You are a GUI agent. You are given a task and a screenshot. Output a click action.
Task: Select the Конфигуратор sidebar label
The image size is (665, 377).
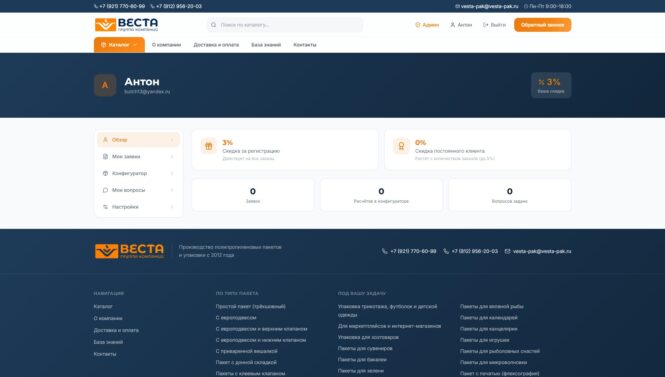click(129, 173)
